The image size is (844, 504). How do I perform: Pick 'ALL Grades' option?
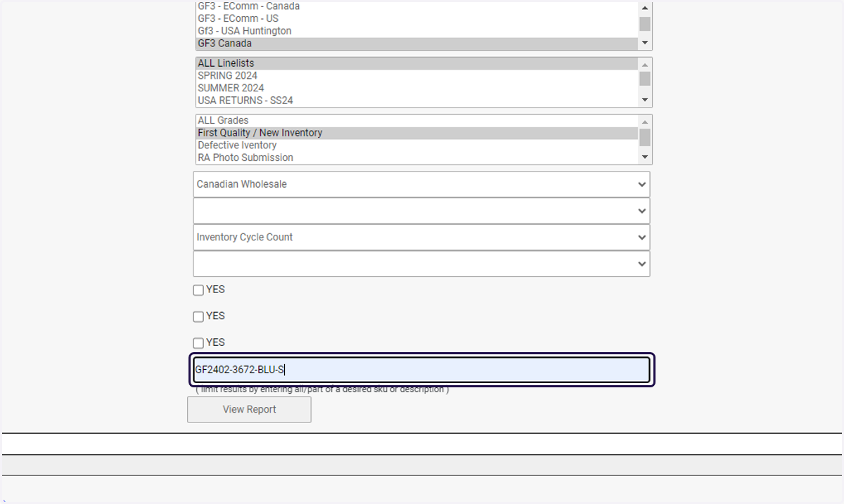coord(416,121)
